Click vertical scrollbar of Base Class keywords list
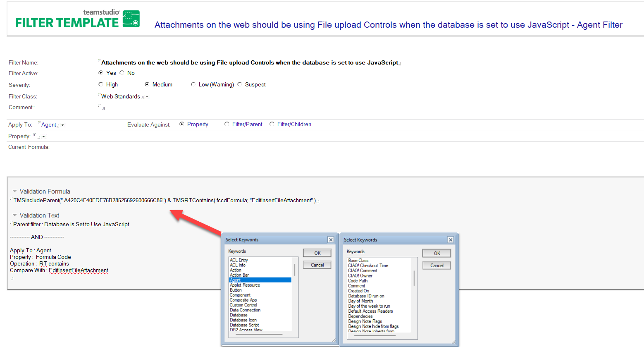The width and height of the screenshot is (644, 347). (x=414, y=278)
